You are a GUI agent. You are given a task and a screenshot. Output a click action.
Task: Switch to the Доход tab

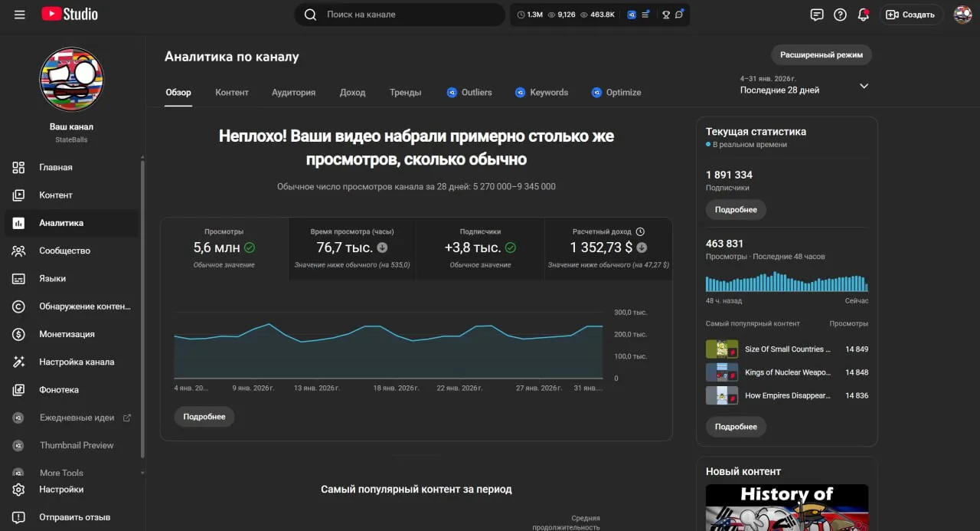352,92
